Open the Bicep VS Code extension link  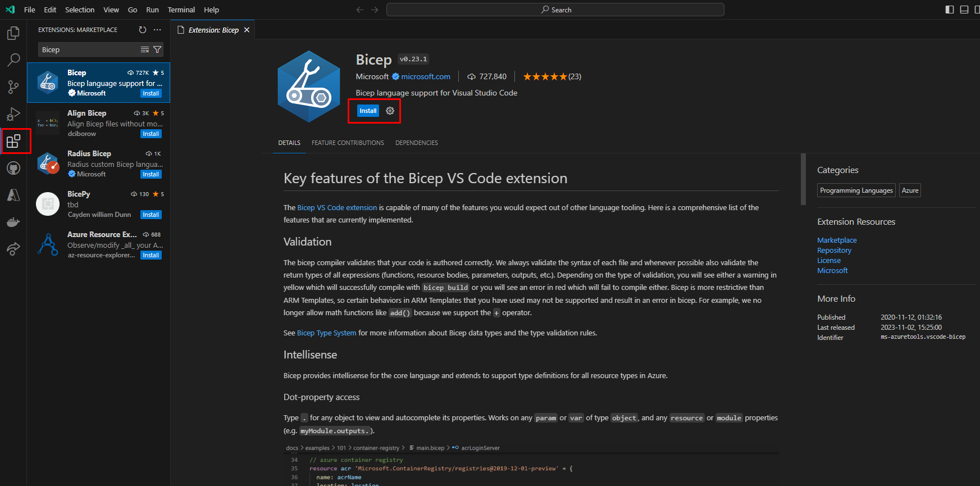(337, 208)
